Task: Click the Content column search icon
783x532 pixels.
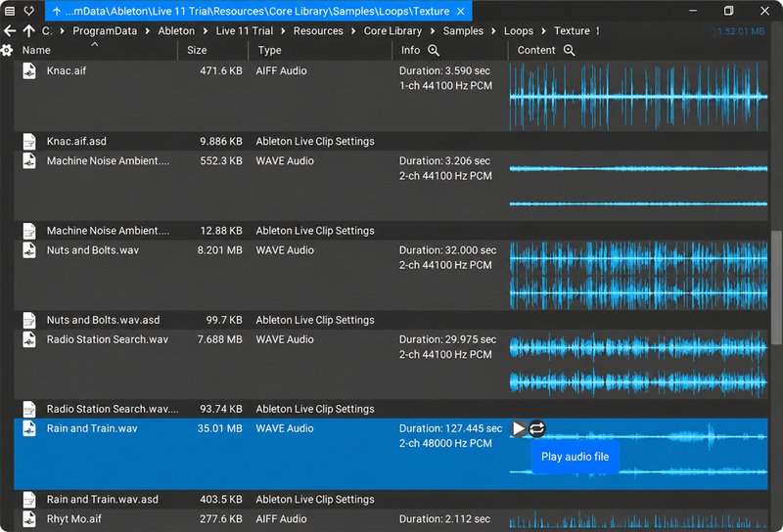Action: (x=569, y=50)
